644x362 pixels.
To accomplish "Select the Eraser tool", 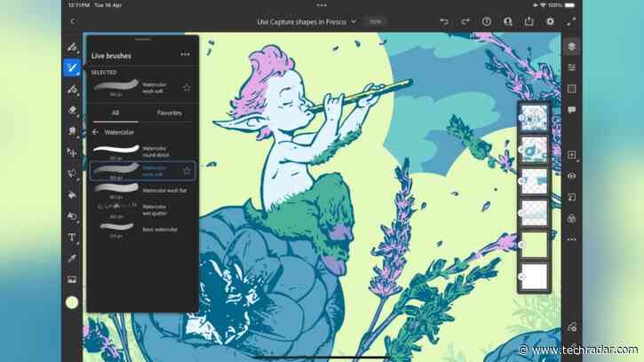I will coord(72,110).
